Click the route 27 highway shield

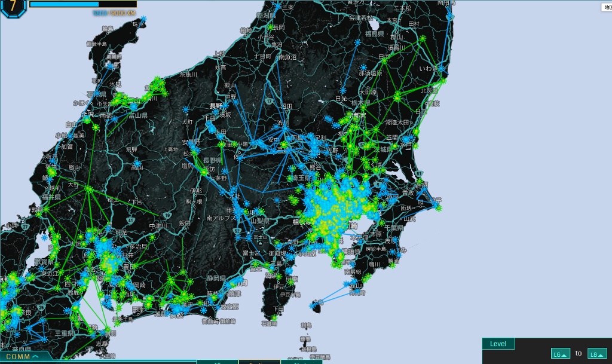coord(25,227)
